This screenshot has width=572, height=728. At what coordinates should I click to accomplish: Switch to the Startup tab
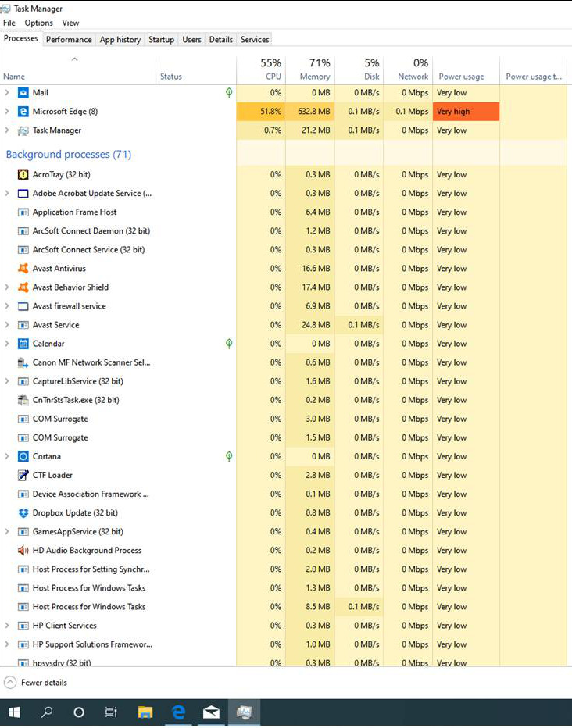(x=161, y=40)
